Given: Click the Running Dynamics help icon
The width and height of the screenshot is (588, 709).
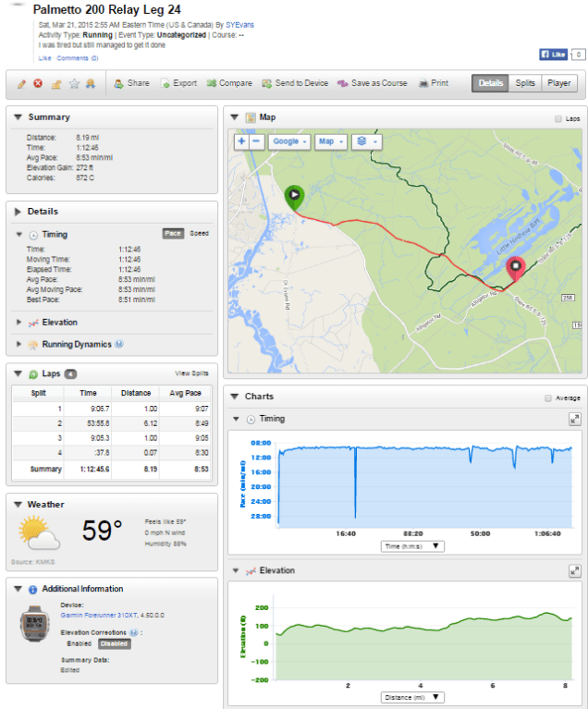Looking at the screenshot, I should [119, 345].
